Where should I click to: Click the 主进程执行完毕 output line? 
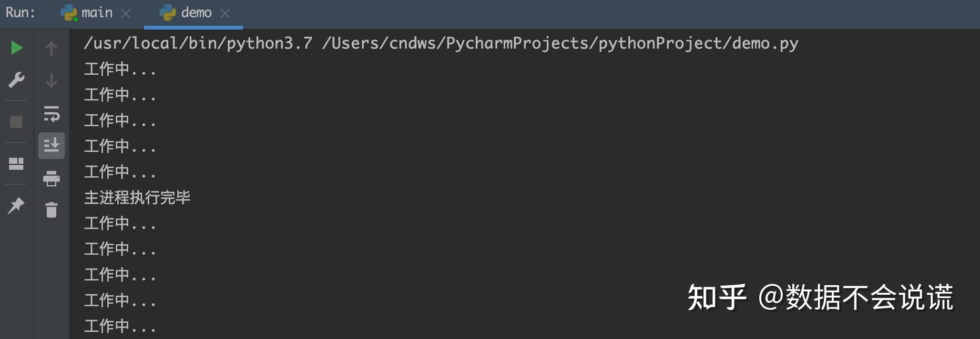pos(137,198)
